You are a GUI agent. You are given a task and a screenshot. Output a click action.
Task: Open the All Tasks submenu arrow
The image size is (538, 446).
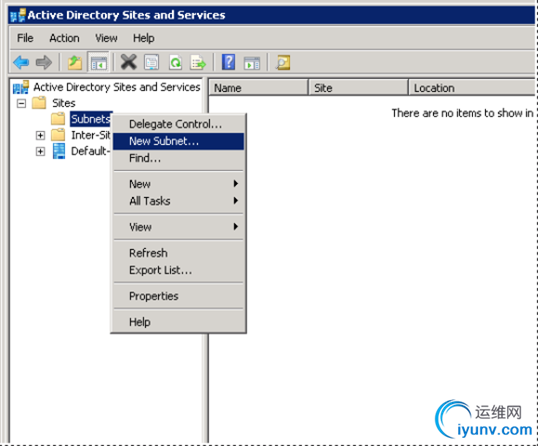click(x=235, y=200)
